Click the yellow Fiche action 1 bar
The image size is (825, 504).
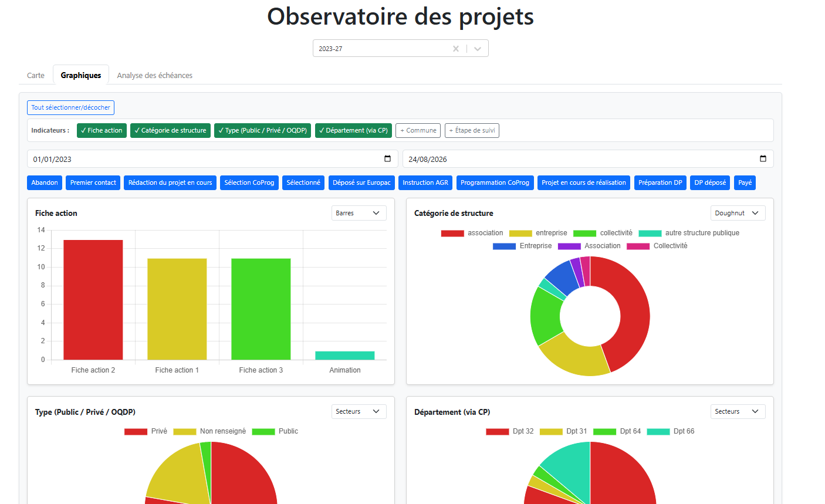pyautogui.click(x=177, y=309)
